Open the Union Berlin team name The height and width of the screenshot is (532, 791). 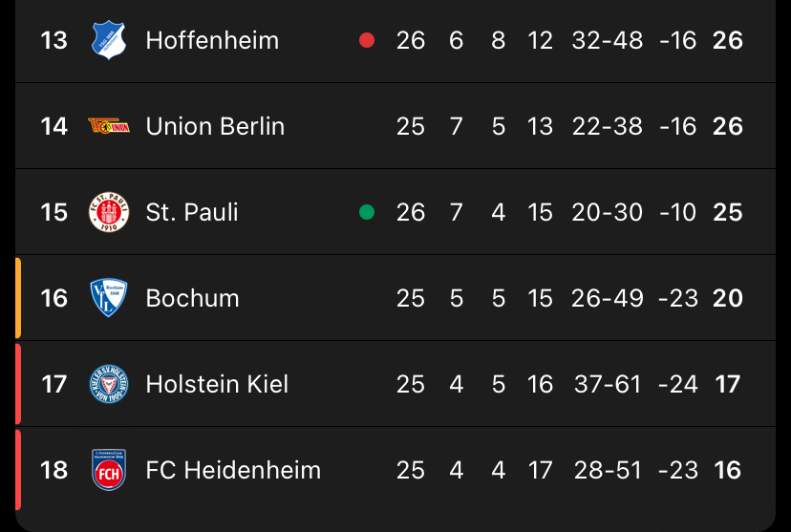(x=215, y=126)
